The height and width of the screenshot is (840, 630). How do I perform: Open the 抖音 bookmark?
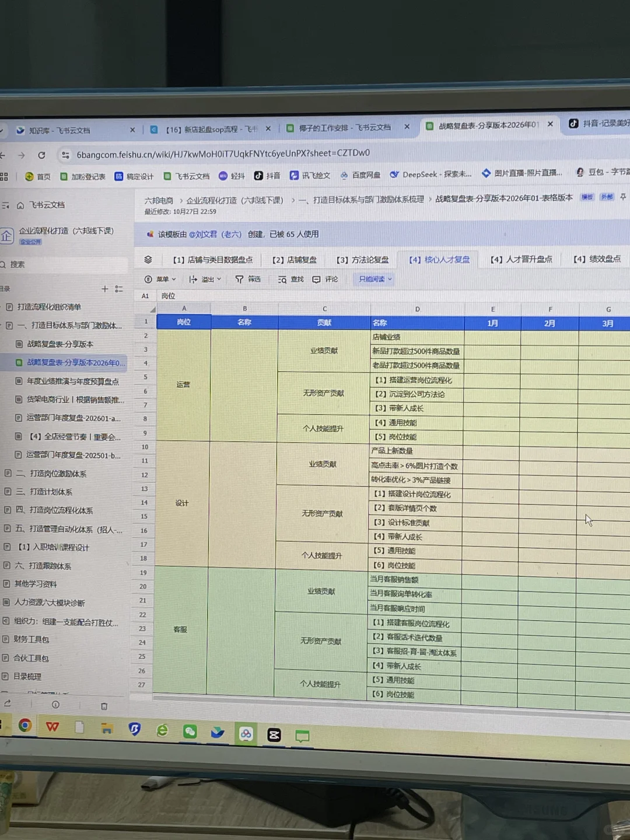267,176
